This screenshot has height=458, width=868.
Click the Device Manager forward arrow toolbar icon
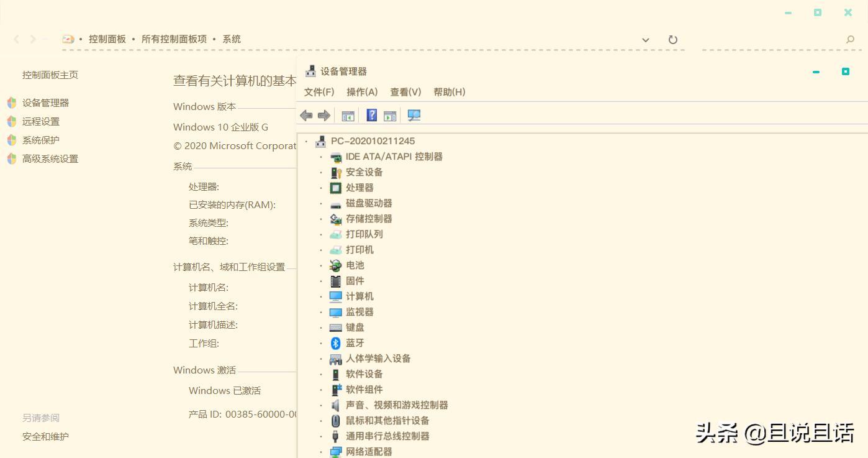point(323,116)
